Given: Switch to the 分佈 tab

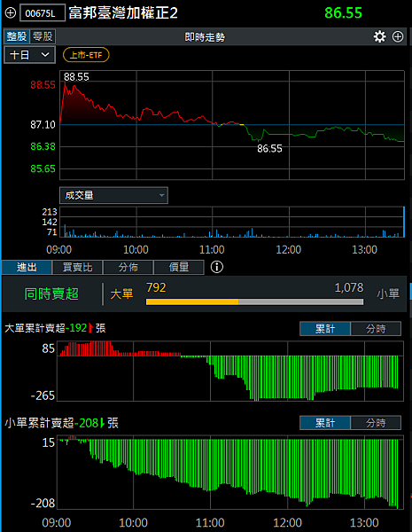Looking at the screenshot, I should (128, 268).
